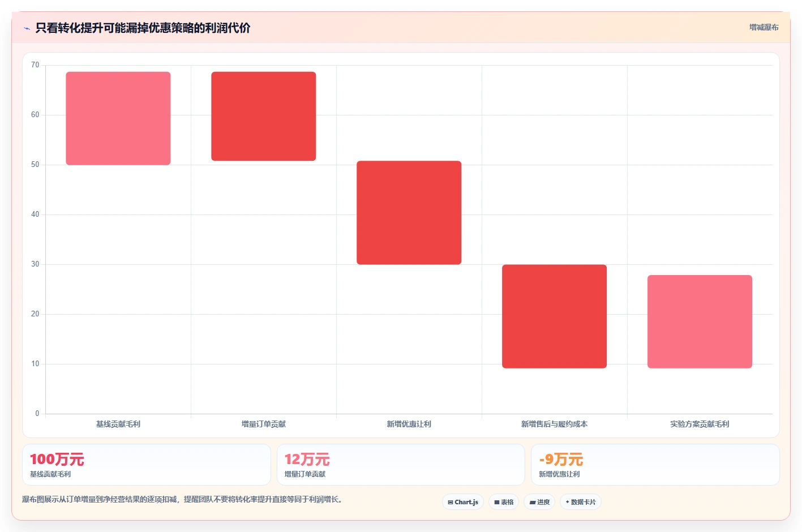
Task: Click the y-axis value 30
Action: 35,264
